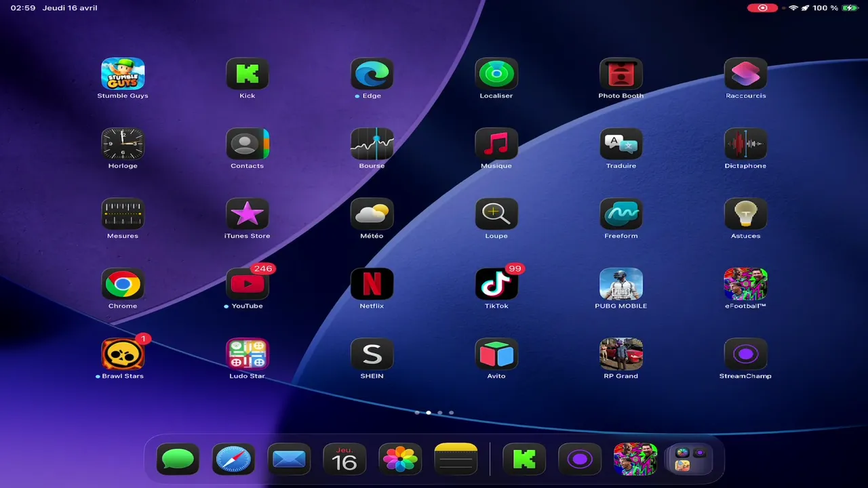Launch Google Chrome
Image resolution: width=868 pixels, height=488 pixels.
(x=123, y=284)
